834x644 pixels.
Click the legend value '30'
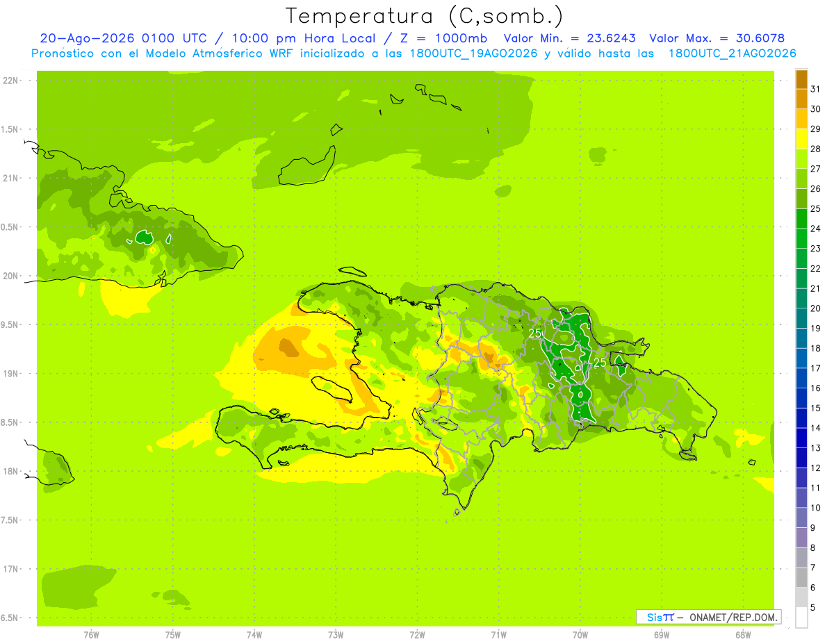[x=816, y=109]
